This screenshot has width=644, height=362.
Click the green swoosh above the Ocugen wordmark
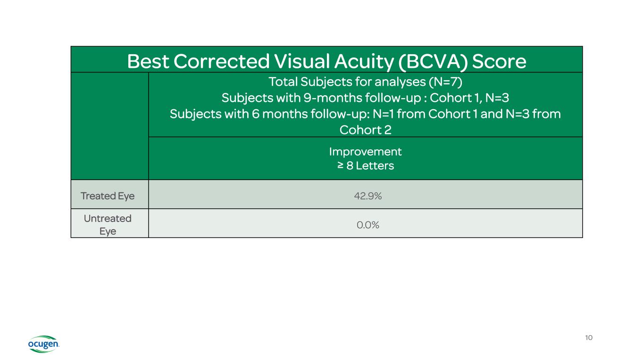point(43,338)
